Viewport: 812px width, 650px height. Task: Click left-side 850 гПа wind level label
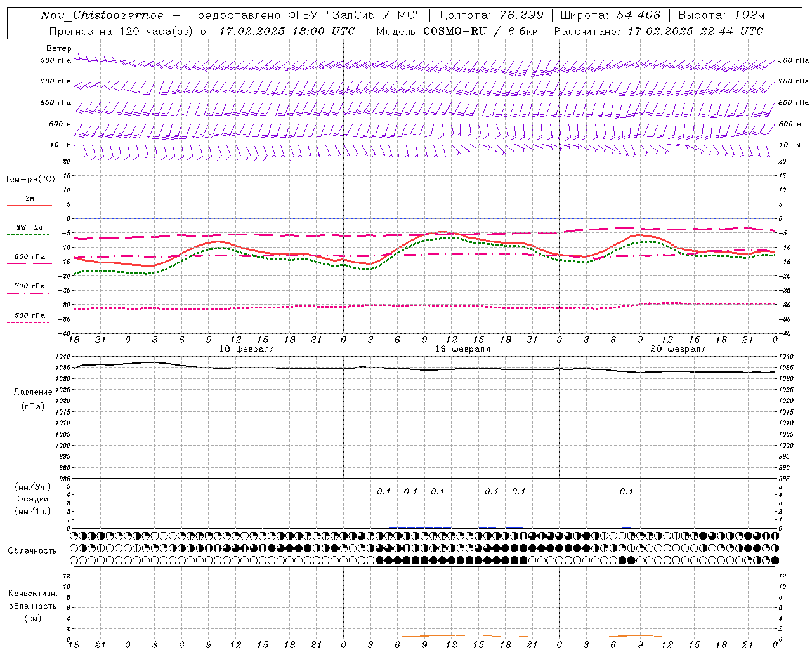click(56, 102)
